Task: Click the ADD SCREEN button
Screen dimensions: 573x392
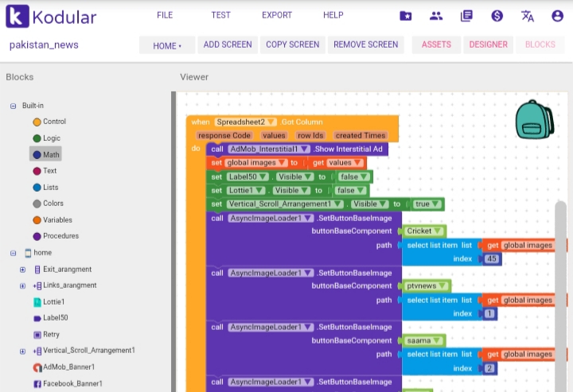Action: (x=228, y=45)
